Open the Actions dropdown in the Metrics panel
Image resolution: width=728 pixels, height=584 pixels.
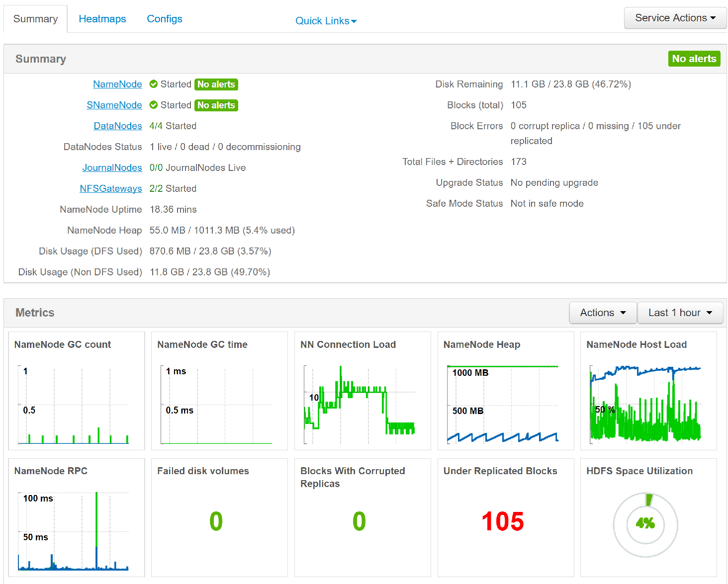pyautogui.click(x=602, y=313)
